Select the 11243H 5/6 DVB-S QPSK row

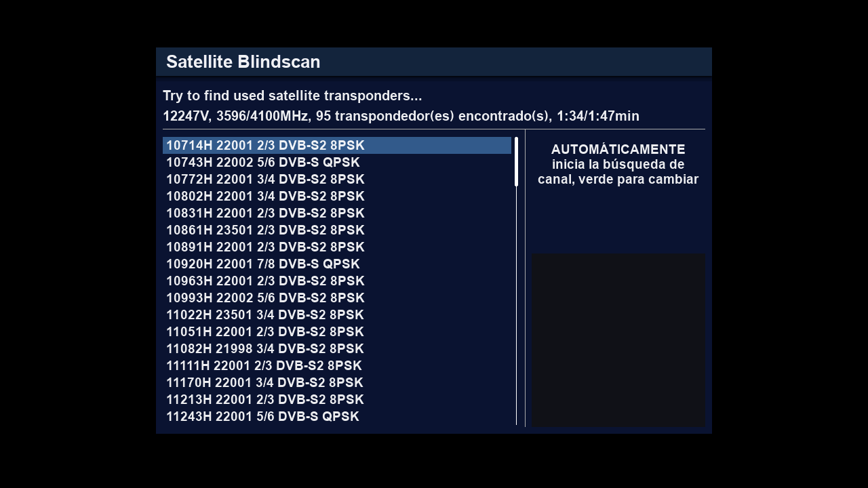(x=262, y=417)
